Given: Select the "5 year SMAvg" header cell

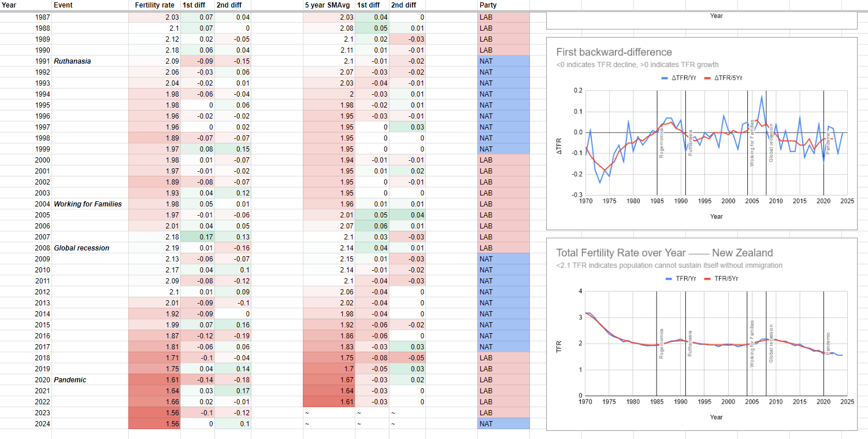Looking at the screenshot, I should point(329,5).
